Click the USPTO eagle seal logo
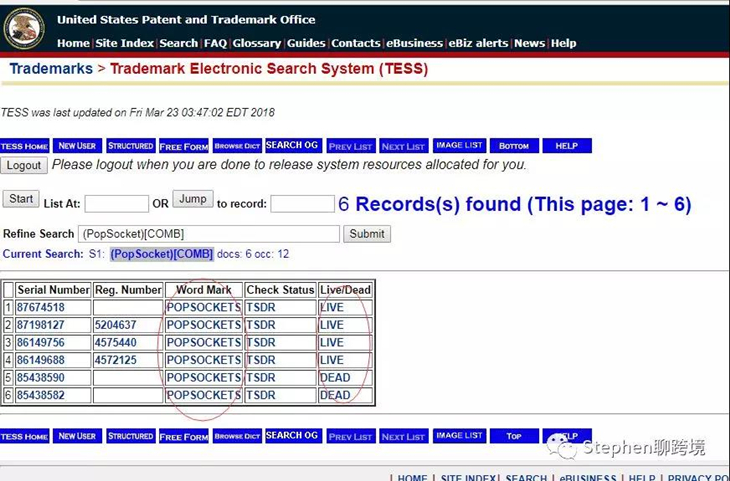Screen dimensions: 730x481 tap(24, 28)
